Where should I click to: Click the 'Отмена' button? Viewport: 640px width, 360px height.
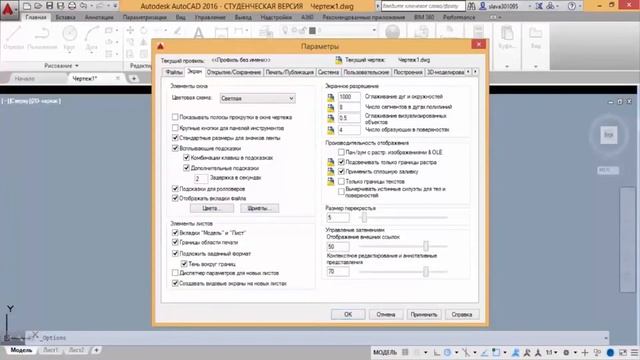tap(386, 314)
